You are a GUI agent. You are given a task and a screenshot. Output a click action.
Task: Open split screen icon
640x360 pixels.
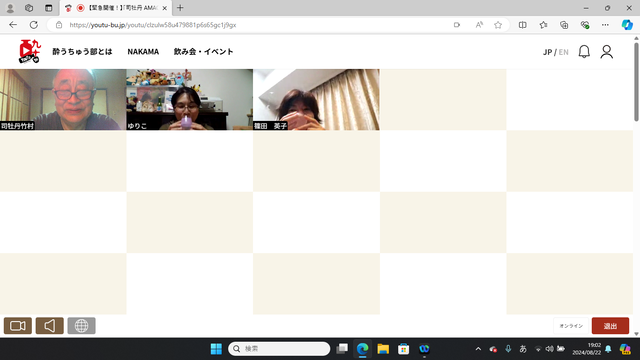coord(522,25)
